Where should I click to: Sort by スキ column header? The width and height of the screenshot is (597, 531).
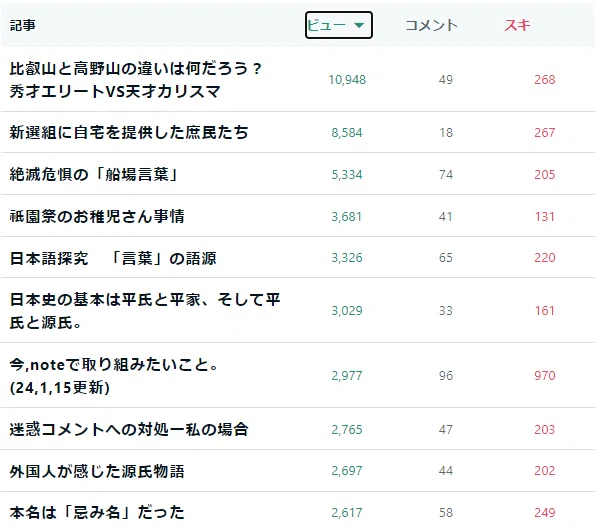click(x=517, y=25)
